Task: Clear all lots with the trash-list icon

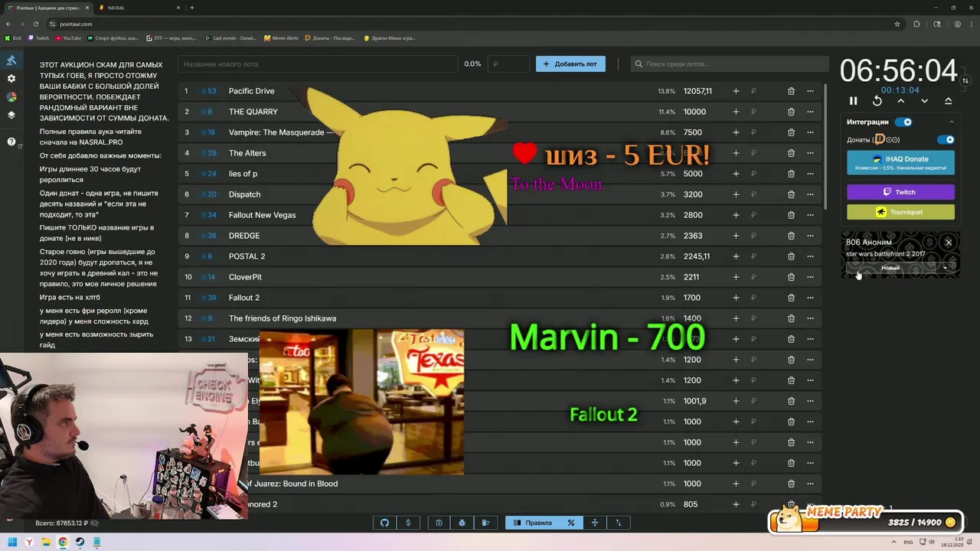Action: pos(485,523)
